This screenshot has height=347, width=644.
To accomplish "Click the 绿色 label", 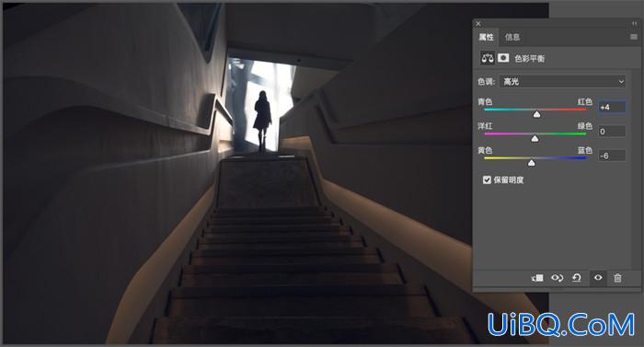I will (585, 126).
